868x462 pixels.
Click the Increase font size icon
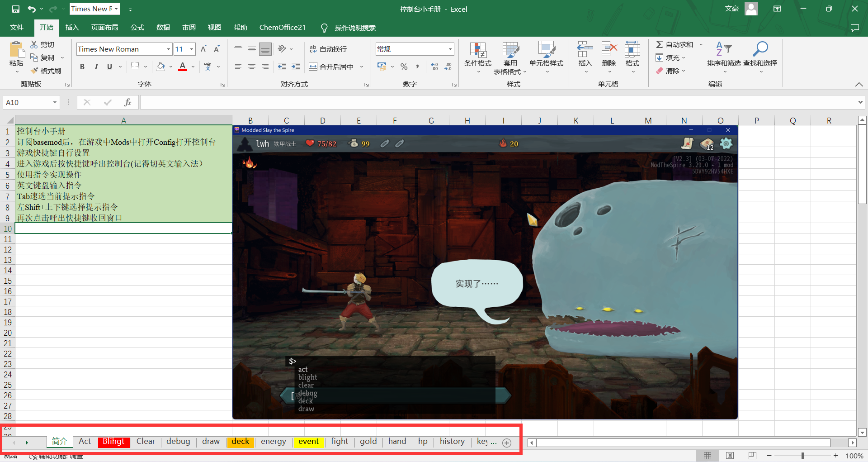204,49
